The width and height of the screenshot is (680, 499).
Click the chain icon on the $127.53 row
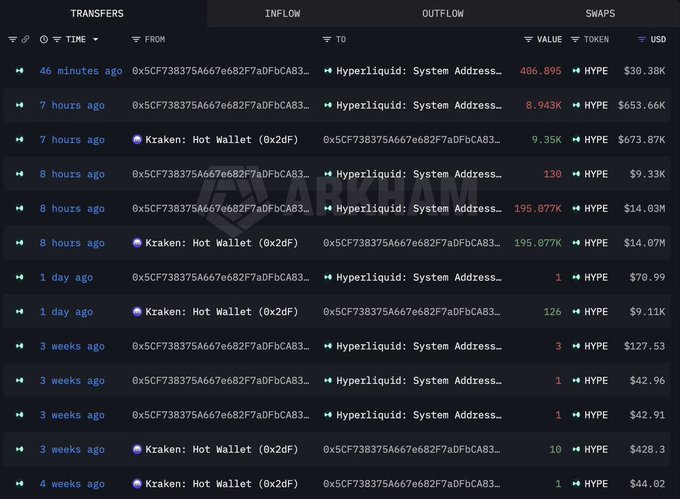click(x=20, y=346)
